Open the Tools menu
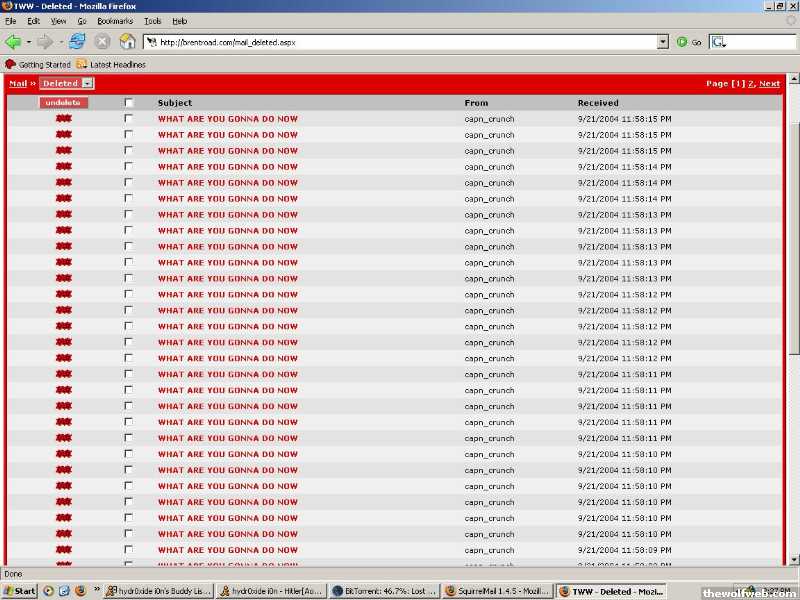Screen dimensions: 800x600 (152, 20)
